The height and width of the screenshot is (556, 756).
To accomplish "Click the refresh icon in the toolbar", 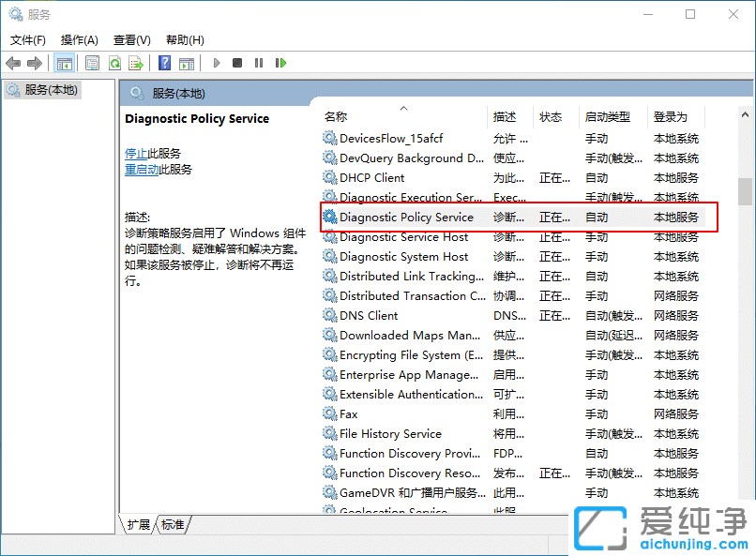I will click(114, 63).
